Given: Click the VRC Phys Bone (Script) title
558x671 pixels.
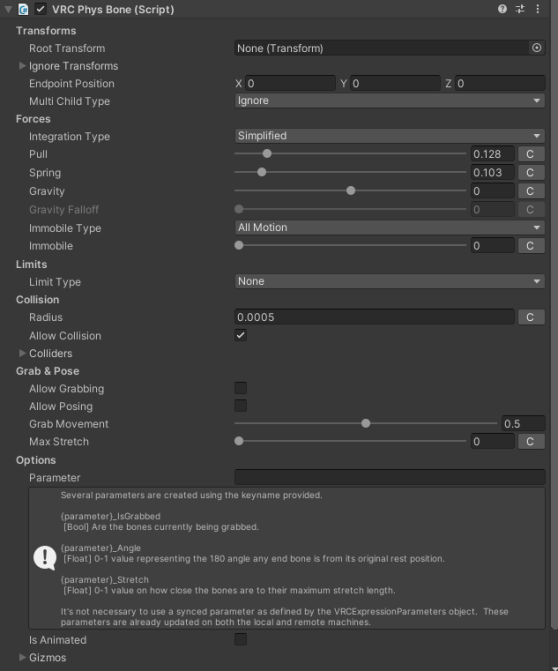Looking at the screenshot, I should [x=113, y=9].
